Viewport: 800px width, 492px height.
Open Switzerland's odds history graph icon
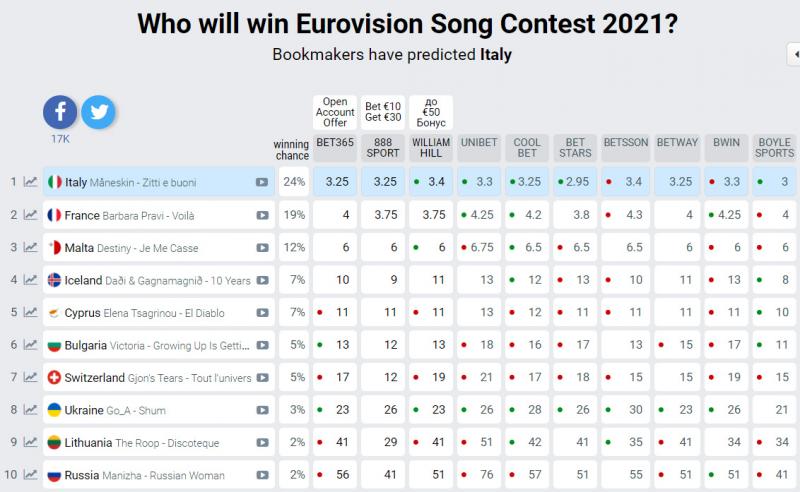point(31,377)
